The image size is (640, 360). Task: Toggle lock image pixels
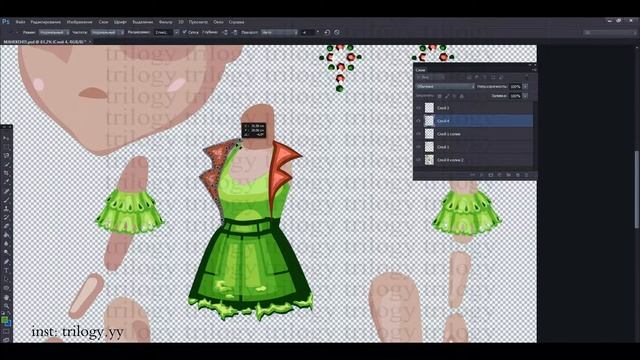tap(447, 96)
